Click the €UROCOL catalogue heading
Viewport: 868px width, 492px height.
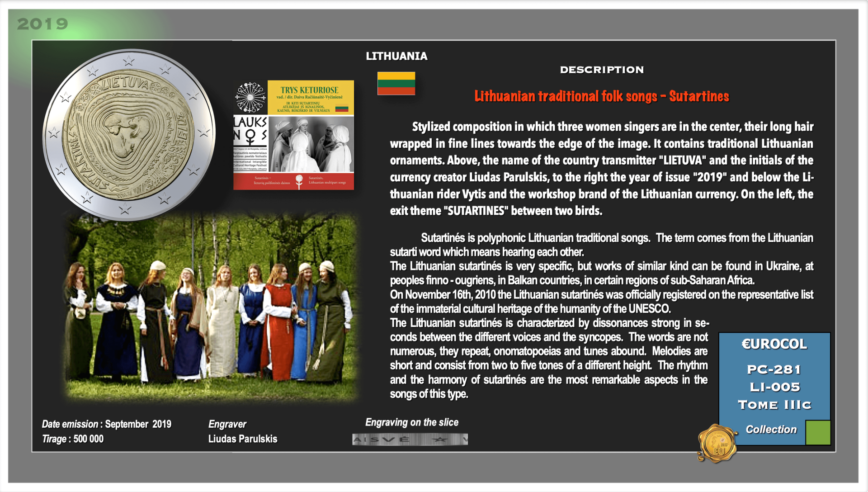tap(774, 344)
